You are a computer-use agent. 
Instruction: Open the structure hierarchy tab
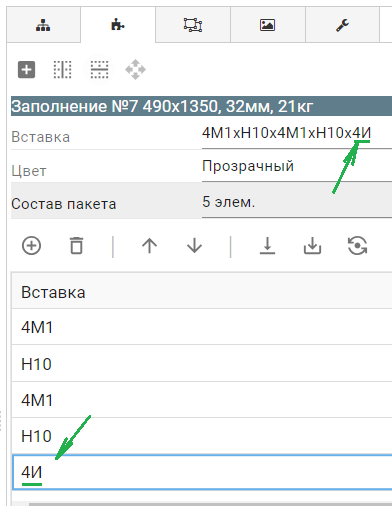pyautogui.click(x=43, y=25)
